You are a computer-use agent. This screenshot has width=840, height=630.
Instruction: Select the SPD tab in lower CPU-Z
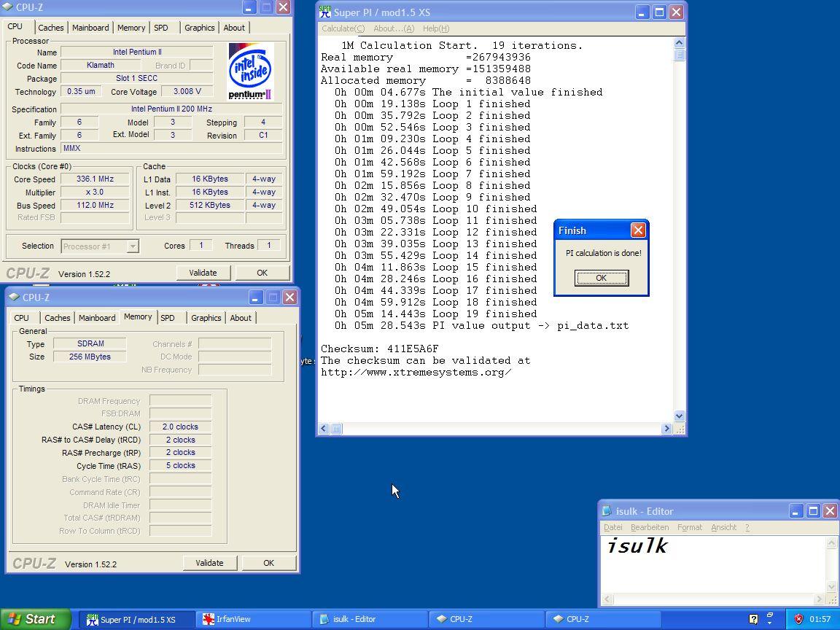pyautogui.click(x=168, y=318)
